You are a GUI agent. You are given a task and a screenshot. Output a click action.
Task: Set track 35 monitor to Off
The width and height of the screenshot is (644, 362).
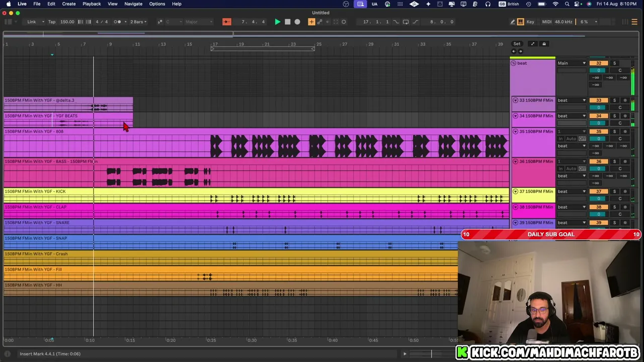582,139
